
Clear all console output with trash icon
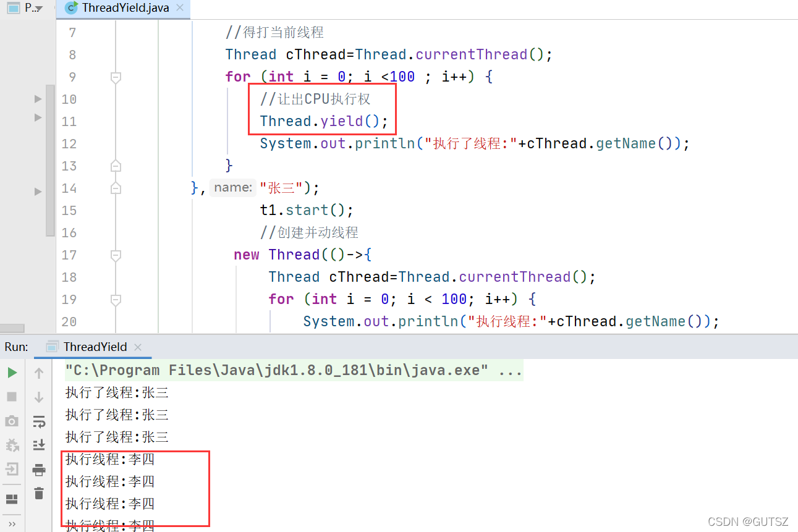(x=39, y=493)
